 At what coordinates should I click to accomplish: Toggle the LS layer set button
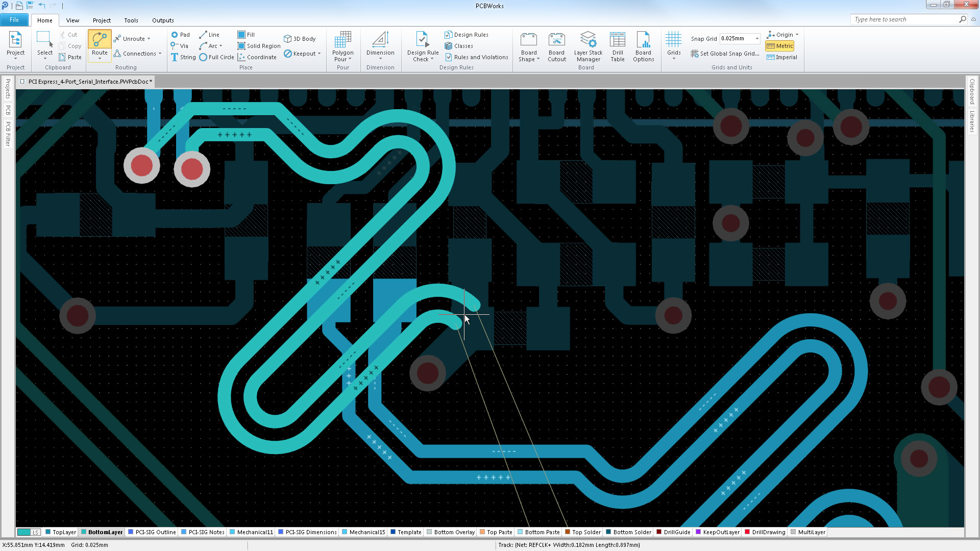29,532
